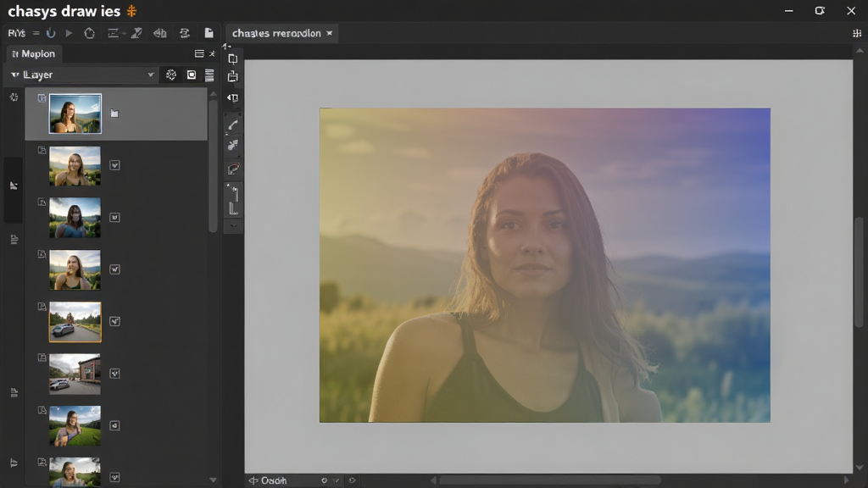Click the vertical canvas scrollbar thumb
Image resolution: width=868 pixels, height=488 pixels.
coord(860,271)
